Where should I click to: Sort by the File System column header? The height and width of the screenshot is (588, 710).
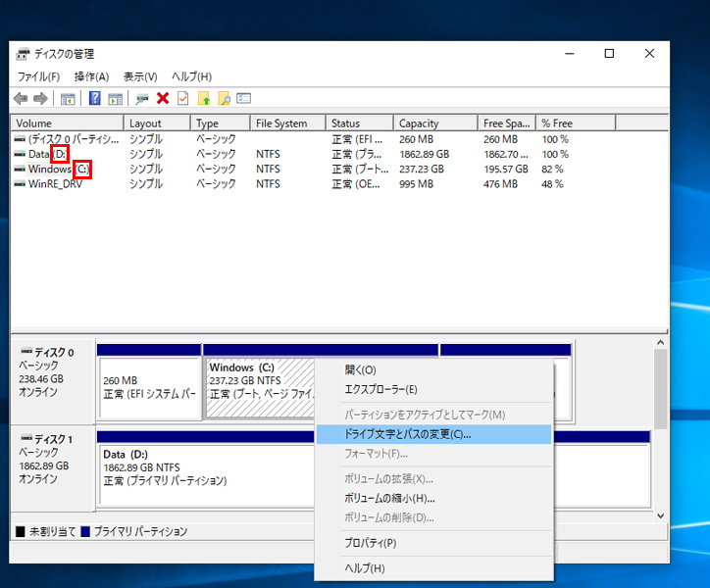[x=286, y=123]
